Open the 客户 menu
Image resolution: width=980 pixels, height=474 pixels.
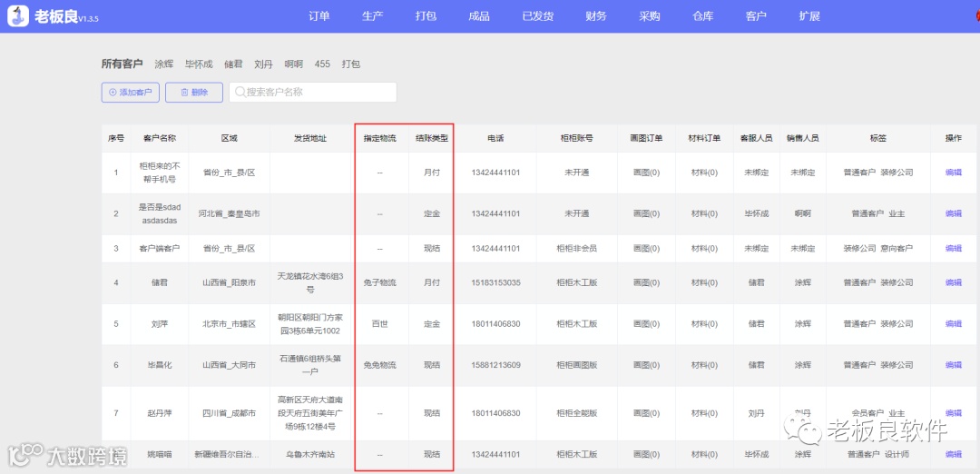click(x=756, y=16)
